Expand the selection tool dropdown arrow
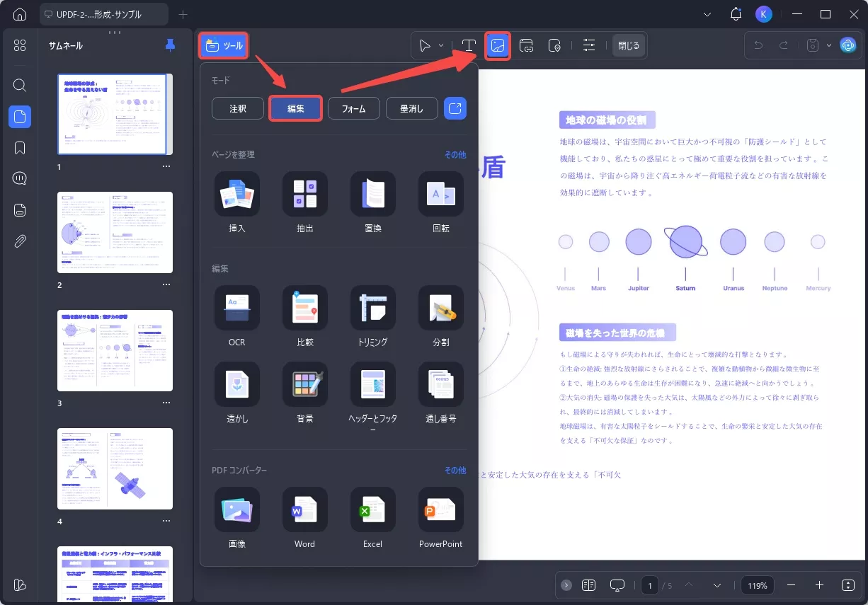Image resolution: width=868 pixels, height=605 pixels. click(x=440, y=45)
